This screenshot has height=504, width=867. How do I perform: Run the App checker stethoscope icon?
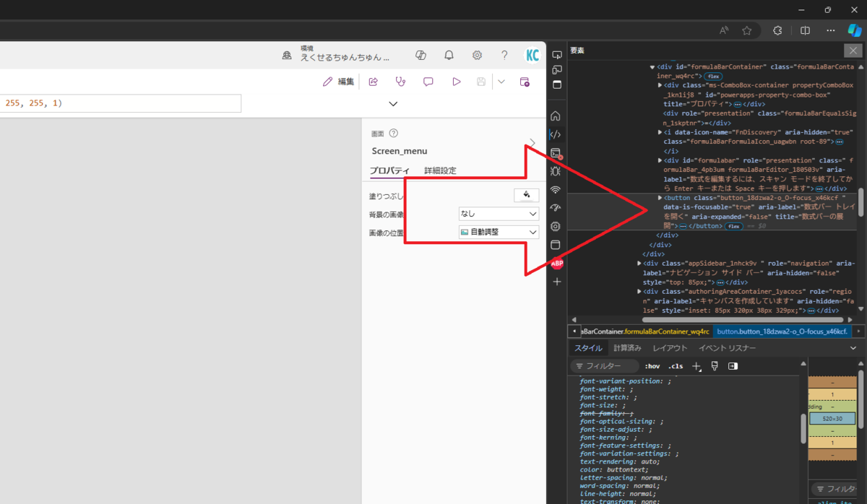click(x=400, y=82)
